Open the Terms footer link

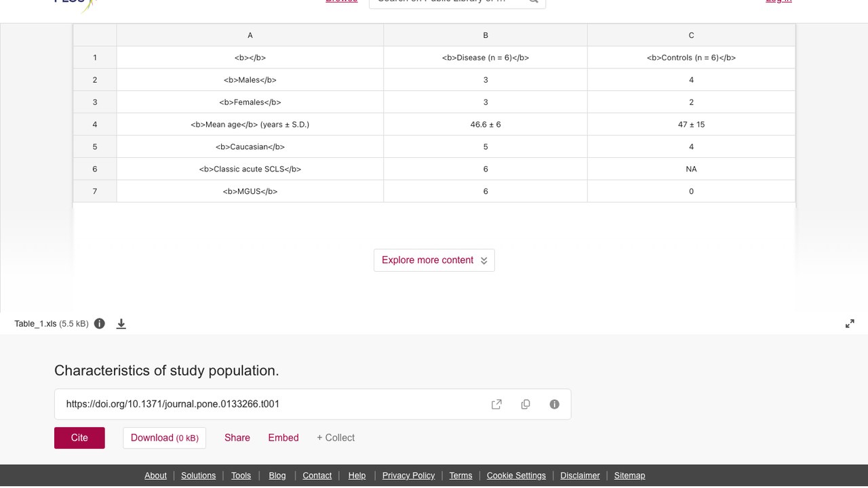click(x=460, y=476)
